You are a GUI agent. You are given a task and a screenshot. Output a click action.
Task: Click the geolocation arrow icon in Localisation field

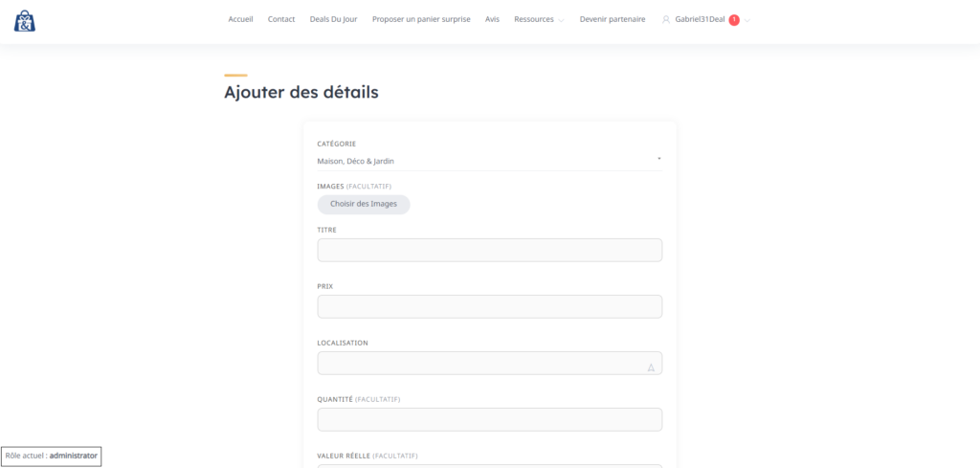651,367
